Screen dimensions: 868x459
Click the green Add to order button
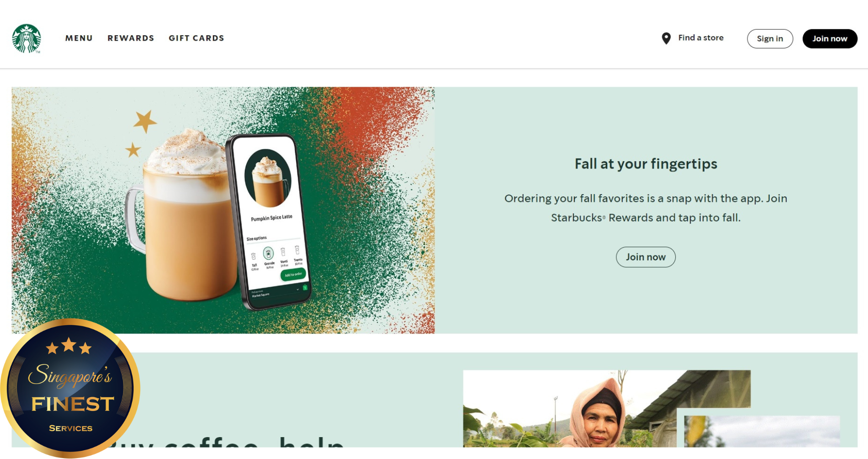[x=293, y=274]
